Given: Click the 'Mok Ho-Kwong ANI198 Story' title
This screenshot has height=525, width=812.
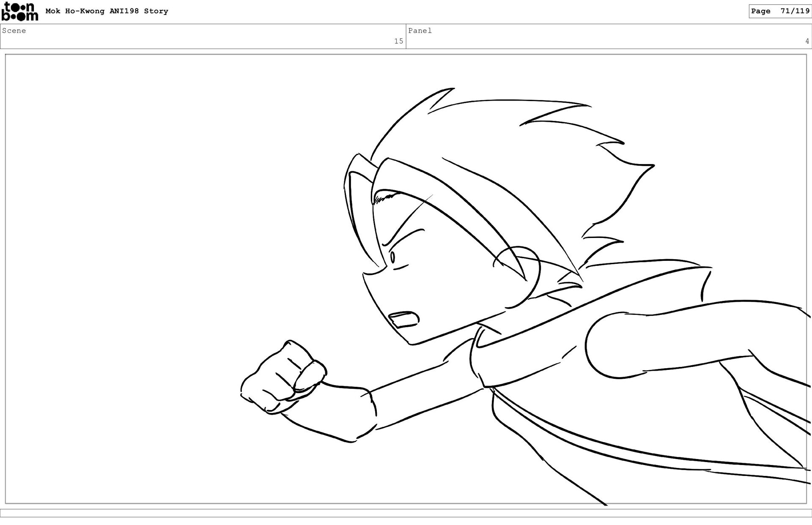Looking at the screenshot, I should tap(107, 11).
